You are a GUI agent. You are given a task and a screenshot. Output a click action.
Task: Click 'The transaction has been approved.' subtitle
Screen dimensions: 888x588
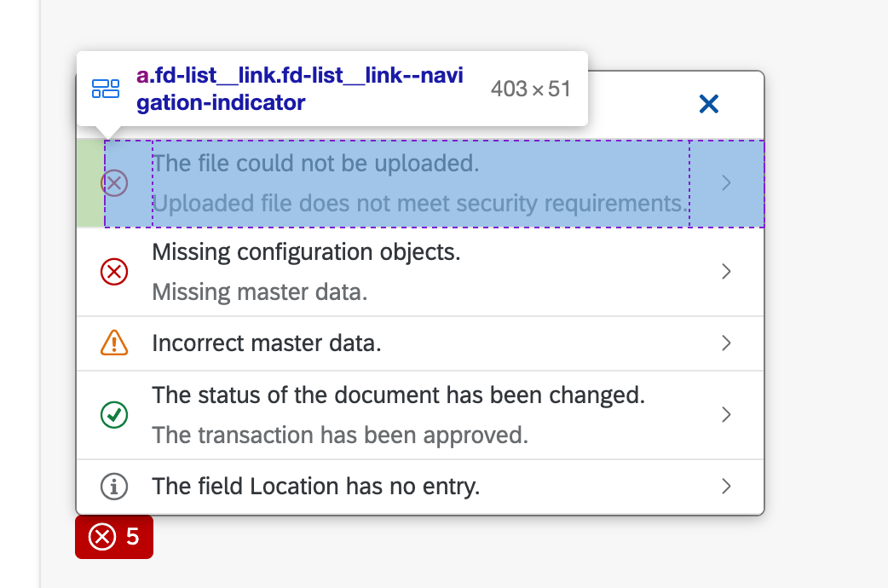(340, 435)
